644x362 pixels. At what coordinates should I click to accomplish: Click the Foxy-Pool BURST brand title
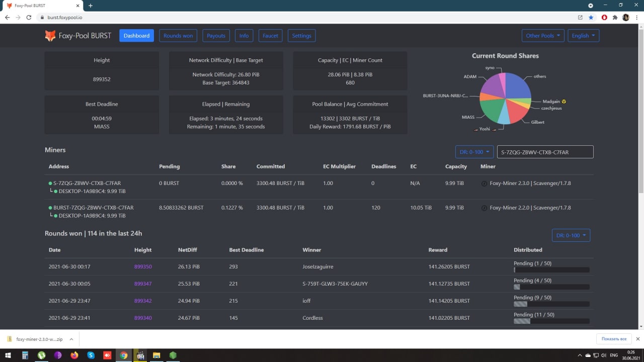coord(85,36)
